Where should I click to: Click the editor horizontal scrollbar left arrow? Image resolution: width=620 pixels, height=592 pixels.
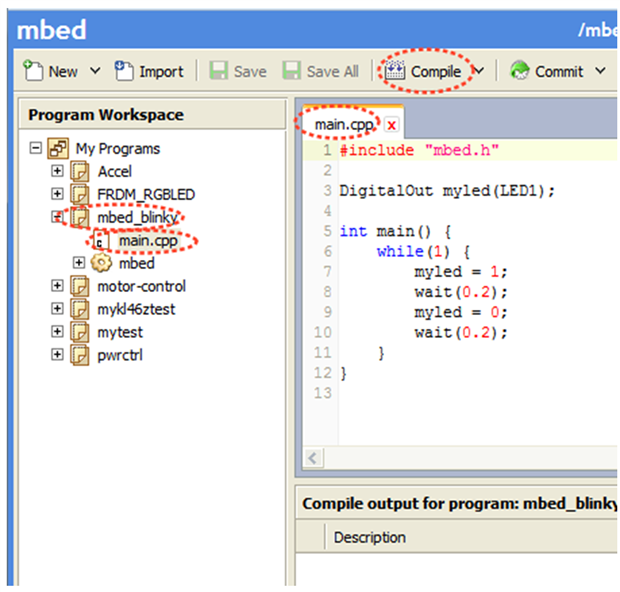click(313, 458)
